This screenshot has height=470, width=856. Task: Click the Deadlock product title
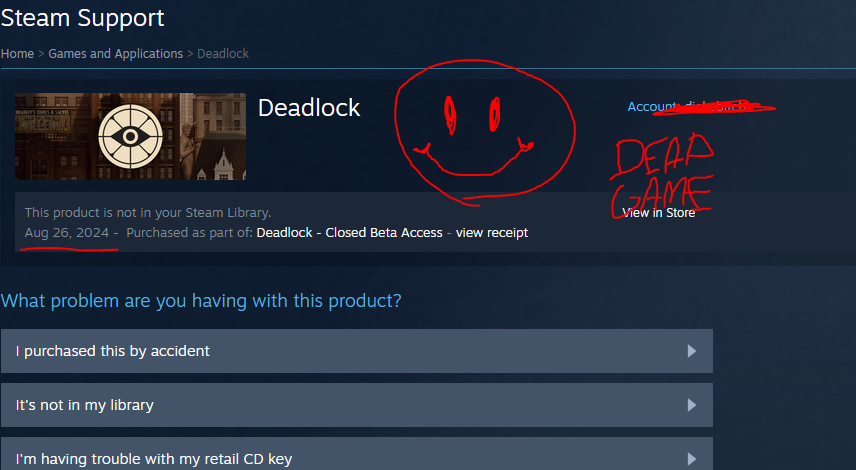coord(309,108)
